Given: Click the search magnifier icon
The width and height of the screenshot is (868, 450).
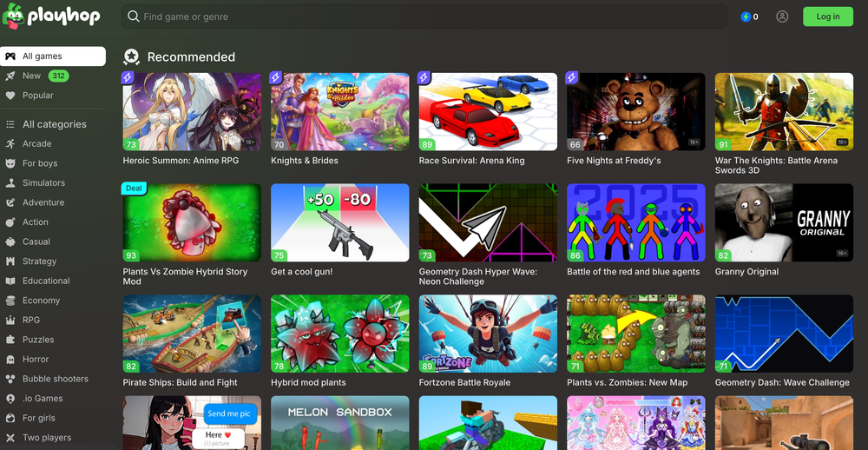Looking at the screenshot, I should coord(134,17).
